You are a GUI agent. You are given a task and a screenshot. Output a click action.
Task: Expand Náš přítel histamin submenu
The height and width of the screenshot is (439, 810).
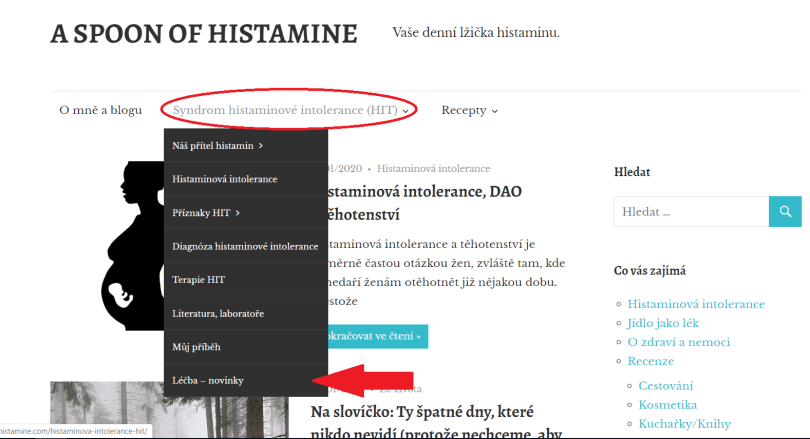pyautogui.click(x=218, y=146)
